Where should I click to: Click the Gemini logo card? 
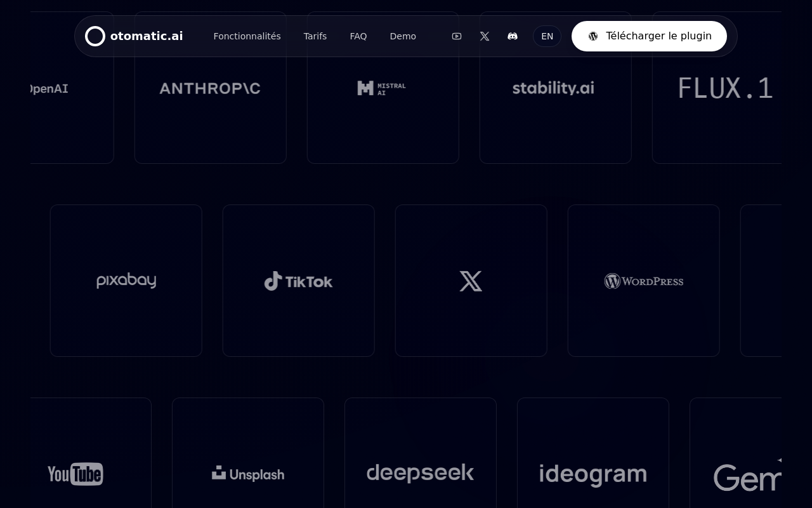tap(736, 453)
